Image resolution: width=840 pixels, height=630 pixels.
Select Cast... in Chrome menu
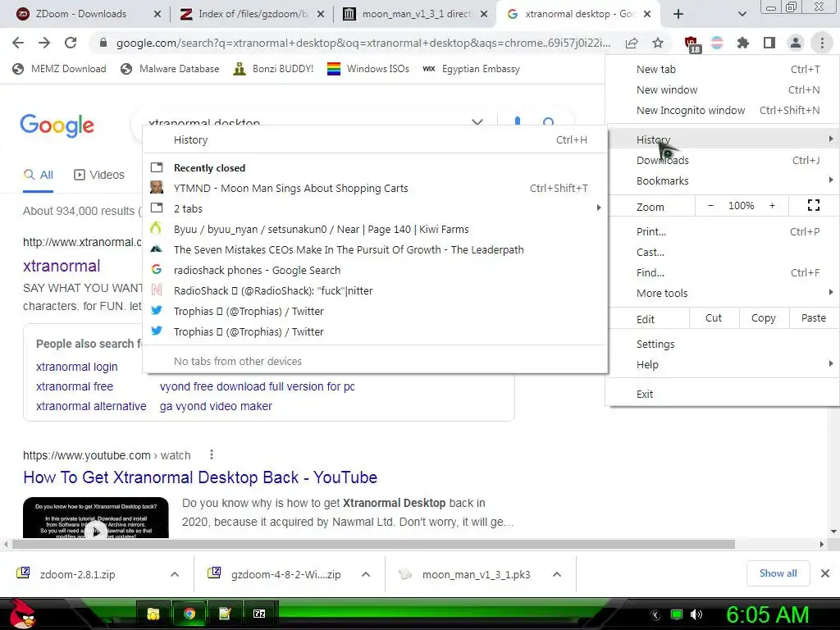coord(722,252)
